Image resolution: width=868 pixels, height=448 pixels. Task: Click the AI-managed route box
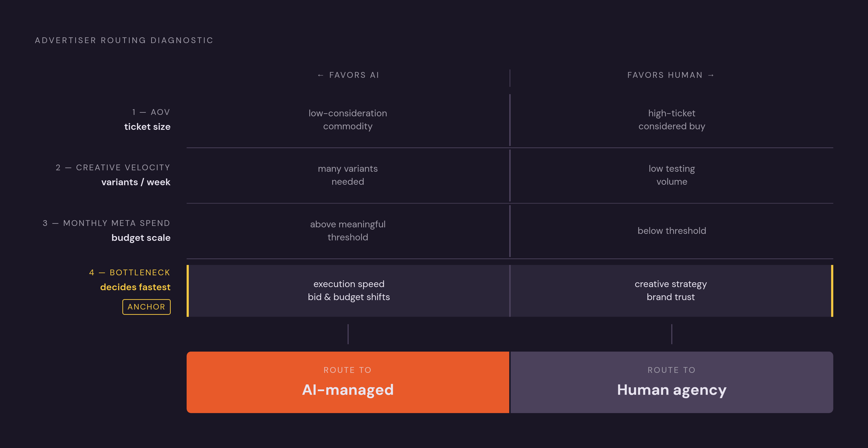[x=348, y=382]
